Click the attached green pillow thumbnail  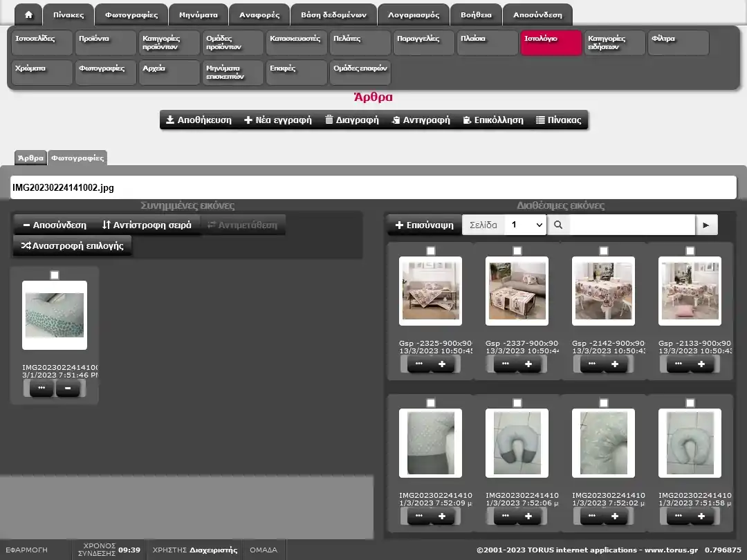pos(55,315)
